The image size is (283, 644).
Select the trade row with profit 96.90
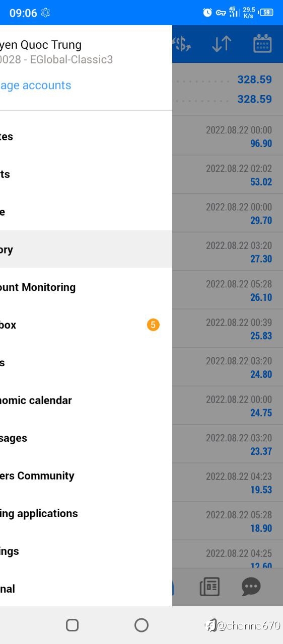tap(228, 136)
